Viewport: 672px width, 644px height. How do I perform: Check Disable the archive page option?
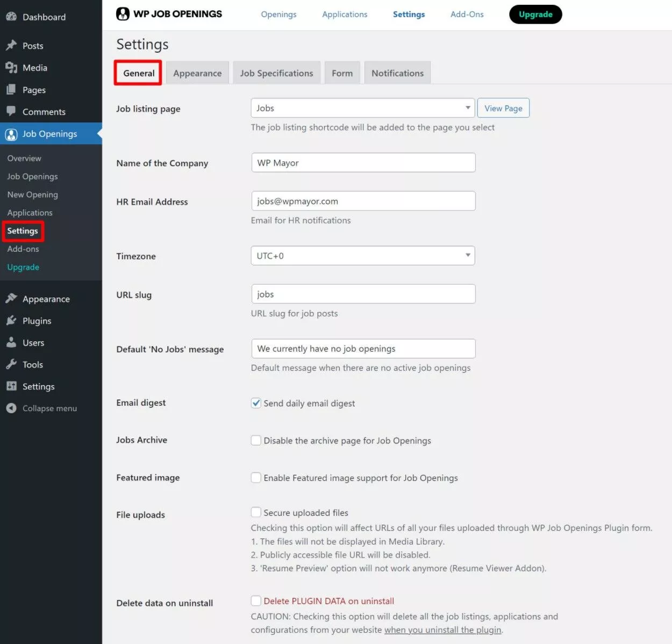[256, 440]
